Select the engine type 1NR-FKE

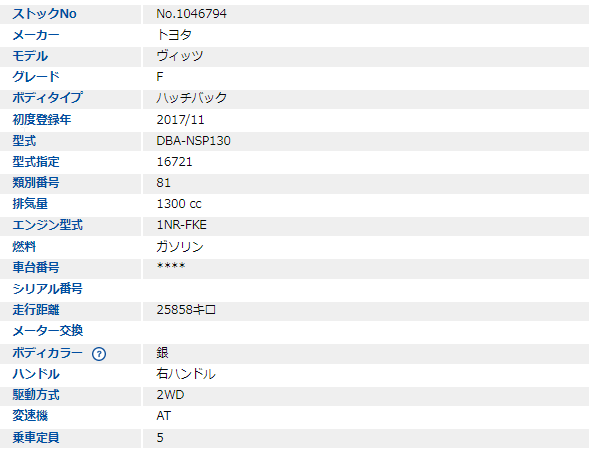point(182,225)
